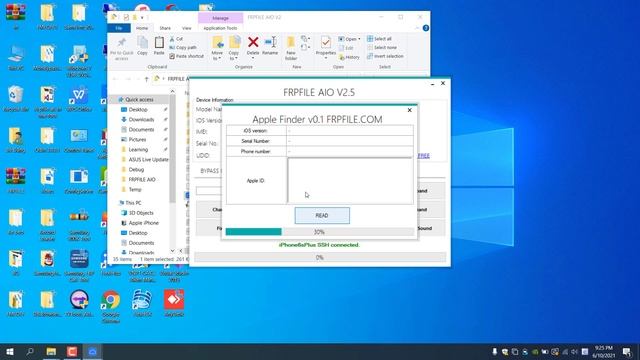This screenshot has height=360, width=640.
Task: Click the 0% progress bar in FRPFILE AIO
Action: pyautogui.click(x=320, y=257)
